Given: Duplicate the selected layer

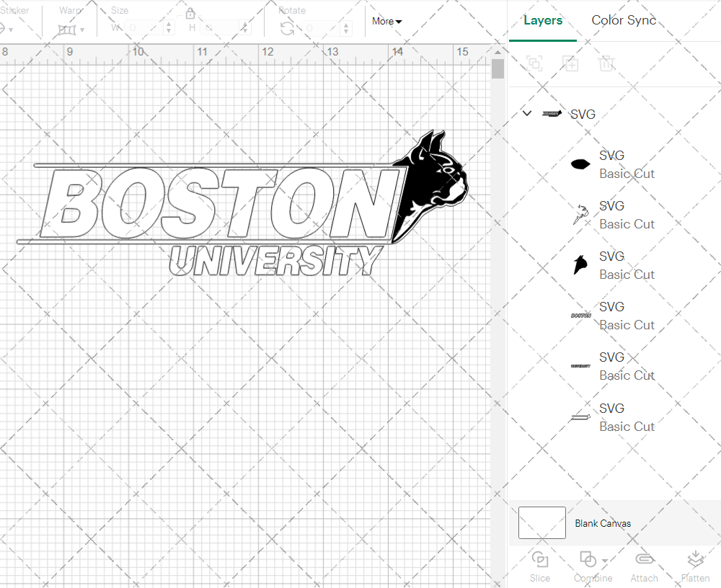Looking at the screenshot, I should 570,63.
